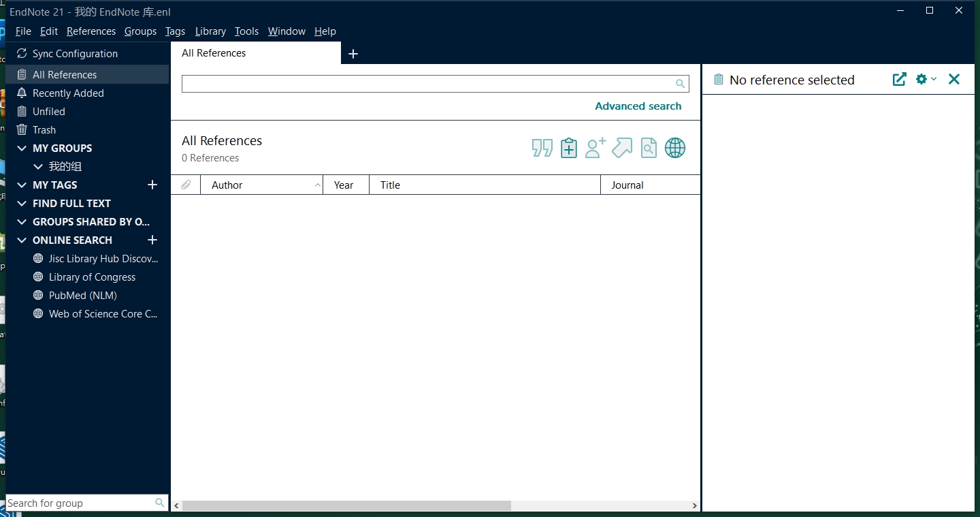Screen dimensions: 980x517
Task: Click globe icon beside Jisc Library Hub
Action: tap(38, 259)
